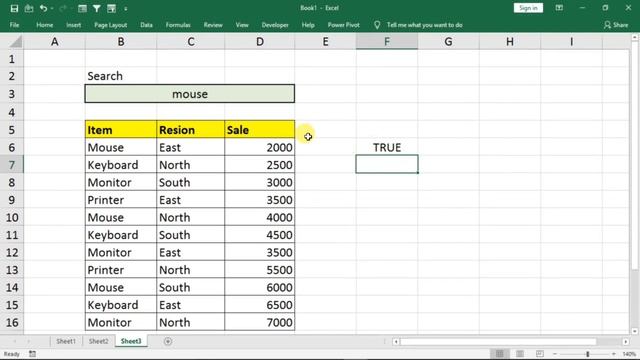Select the Keyboard cell in row 15
The height and width of the screenshot is (360, 640).
coord(121,305)
